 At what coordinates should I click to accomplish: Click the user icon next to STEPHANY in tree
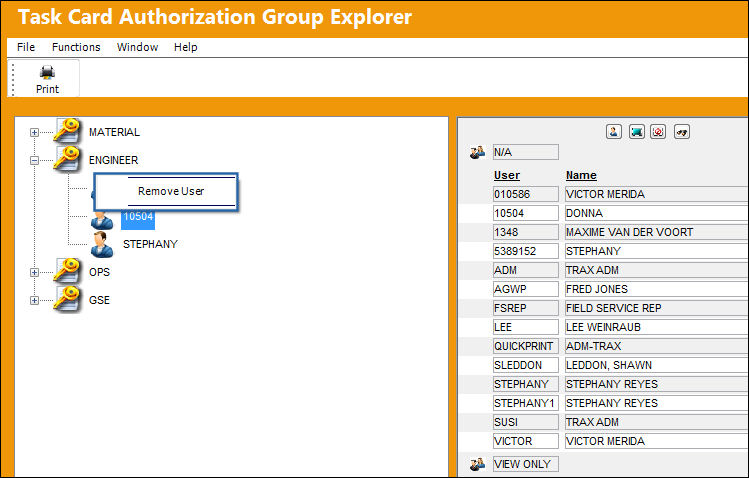(102, 244)
